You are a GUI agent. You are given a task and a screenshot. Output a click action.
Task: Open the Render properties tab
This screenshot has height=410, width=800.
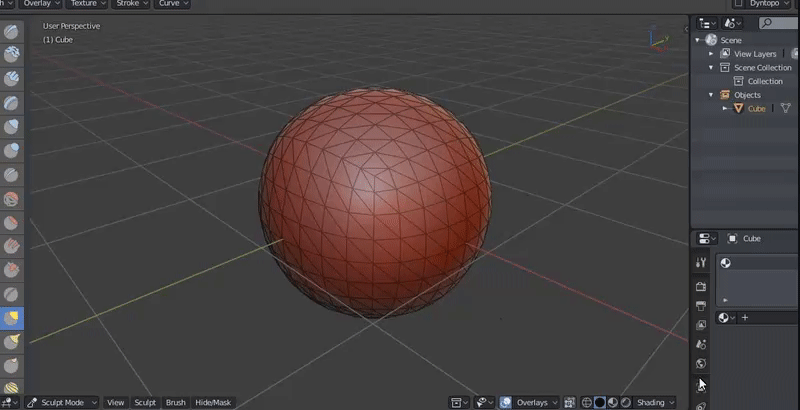click(701, 287)
